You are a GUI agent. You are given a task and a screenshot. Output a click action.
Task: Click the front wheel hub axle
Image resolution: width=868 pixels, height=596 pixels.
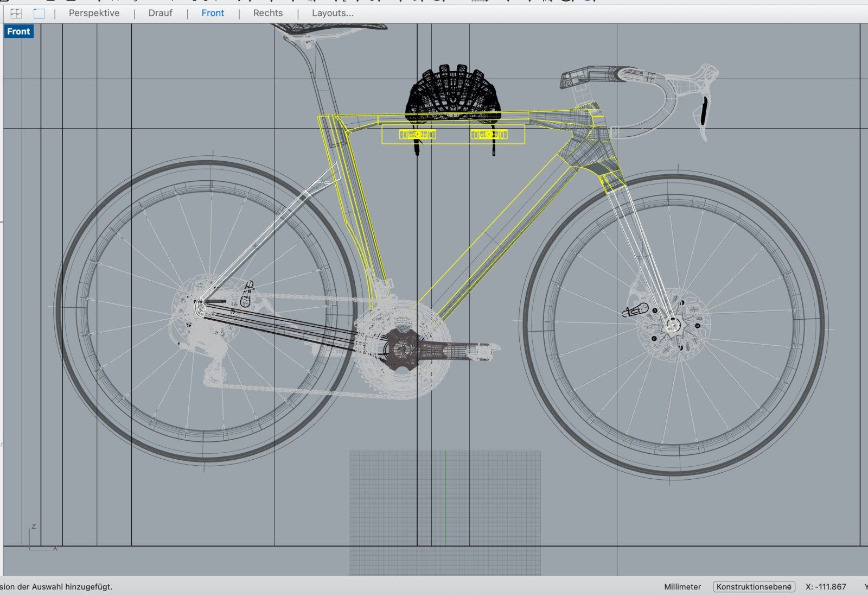click(x=672, y=325)
